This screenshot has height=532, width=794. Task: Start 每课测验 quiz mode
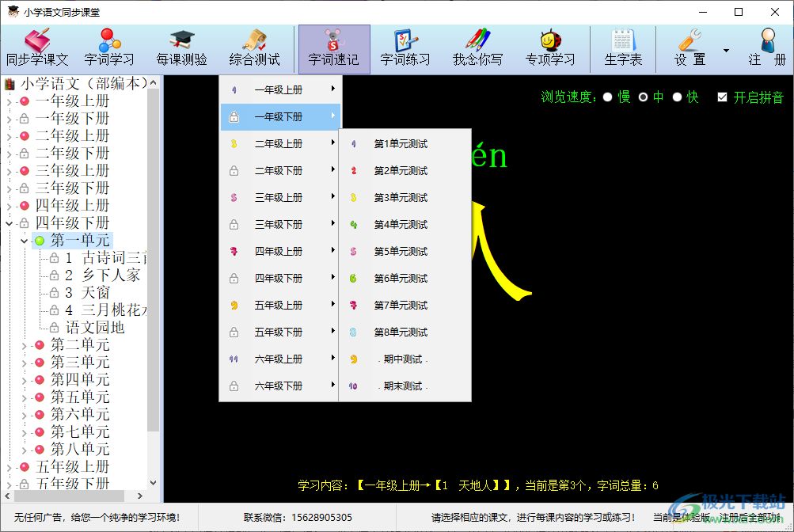pos(181,47)
